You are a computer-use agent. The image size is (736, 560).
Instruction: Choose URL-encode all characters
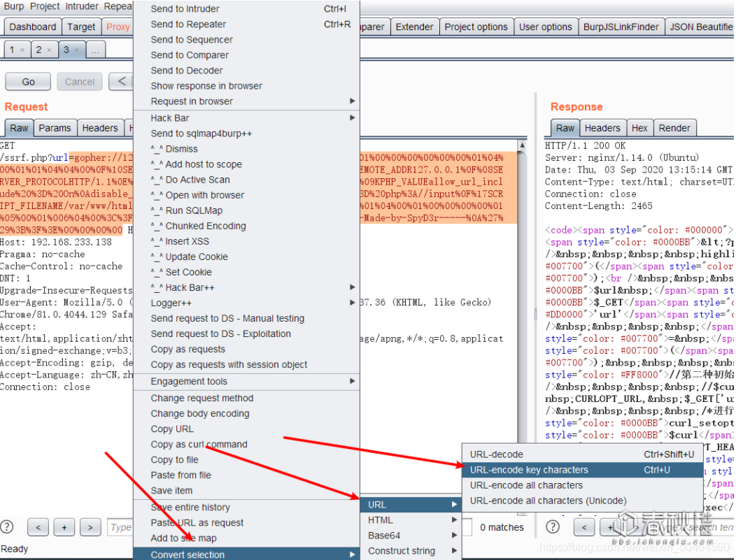[x=582, y=485]
